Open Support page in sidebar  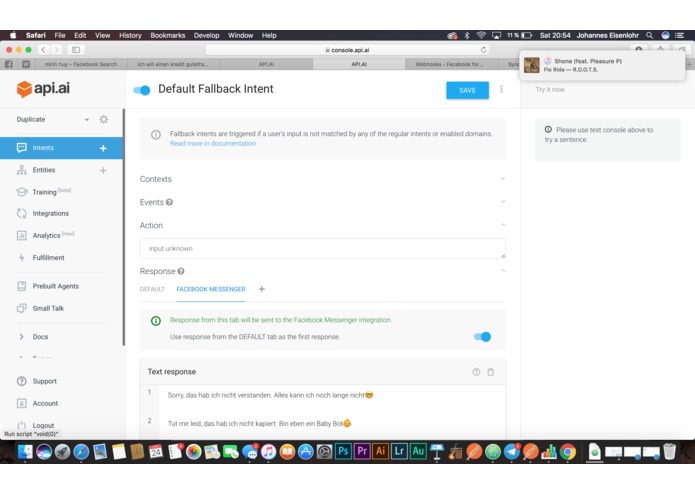tap(44, 381)
